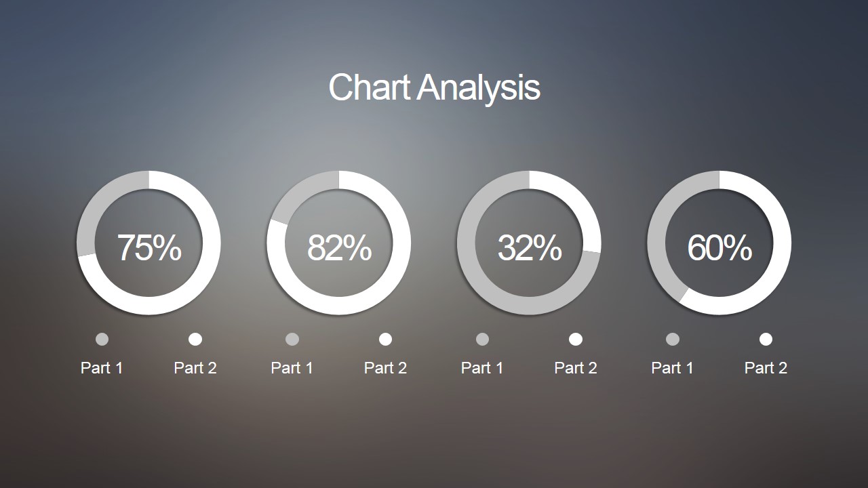Click the 60% donut chart center label
This screenshot has width=868, height=488.
[719, 247]
